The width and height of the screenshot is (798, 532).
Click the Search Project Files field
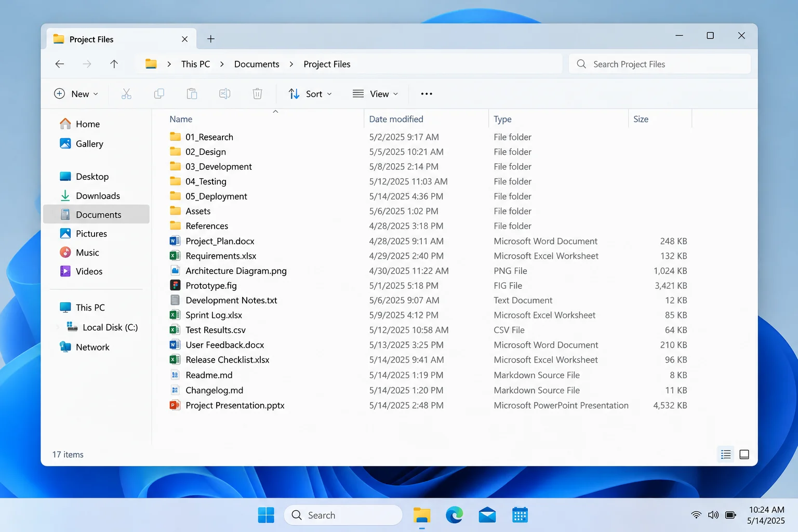coord(660,64)
